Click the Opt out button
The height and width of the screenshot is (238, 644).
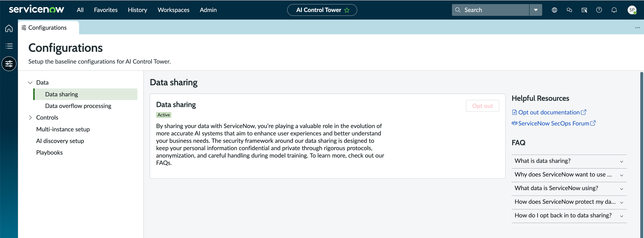point(482,106)
